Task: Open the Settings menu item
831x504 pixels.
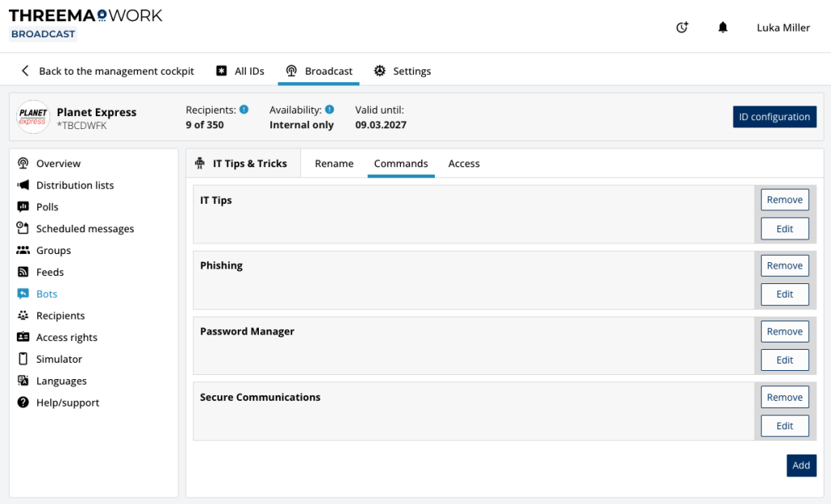Action: 403,71
